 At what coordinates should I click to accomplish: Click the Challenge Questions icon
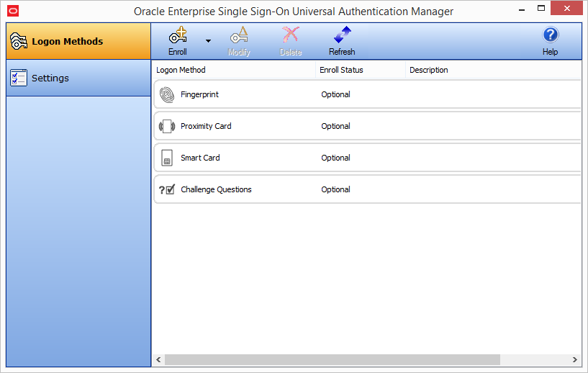click(167, 190)
